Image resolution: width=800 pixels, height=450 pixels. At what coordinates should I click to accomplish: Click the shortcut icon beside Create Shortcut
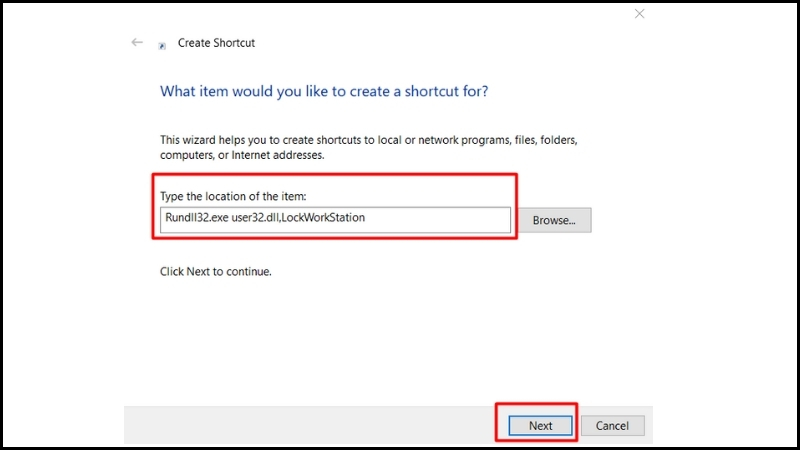click(162, 46)
